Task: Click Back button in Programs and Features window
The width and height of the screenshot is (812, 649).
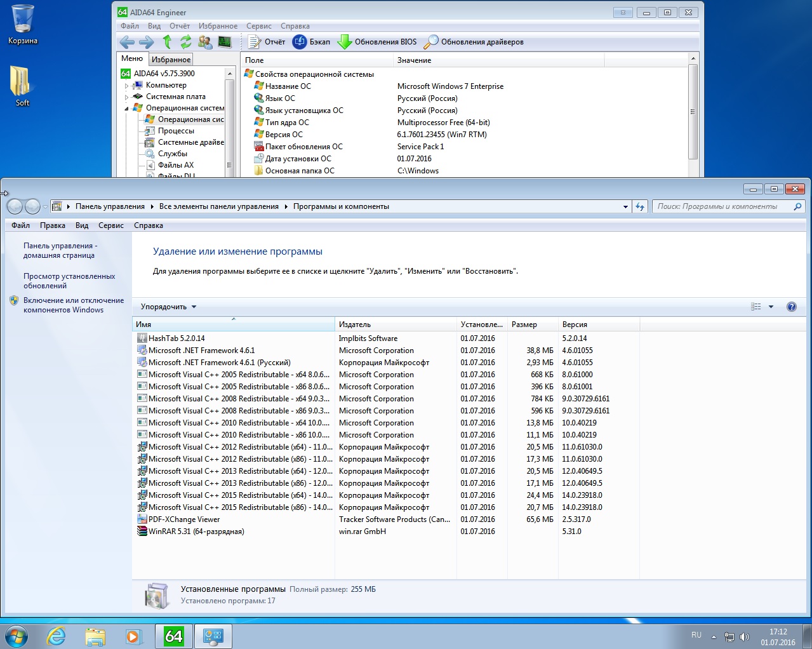Action: pos(15,206)
